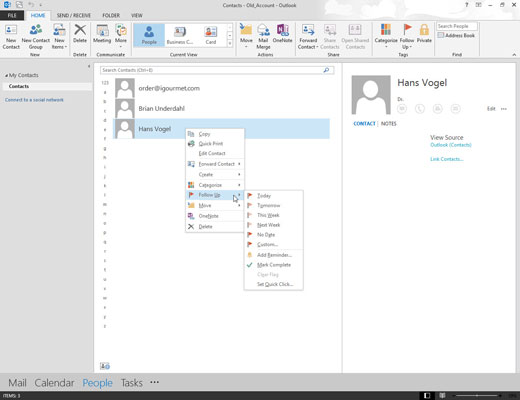Image resolution: width=520 pixels, height=400 pixels.
Task: Create a New Contact Group
Action: [36, 37]
